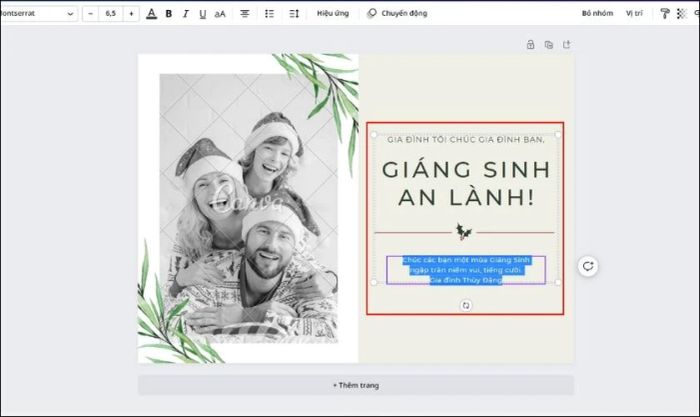Change text alignment
Screen dimensions: 700x417
pos(245,14)
